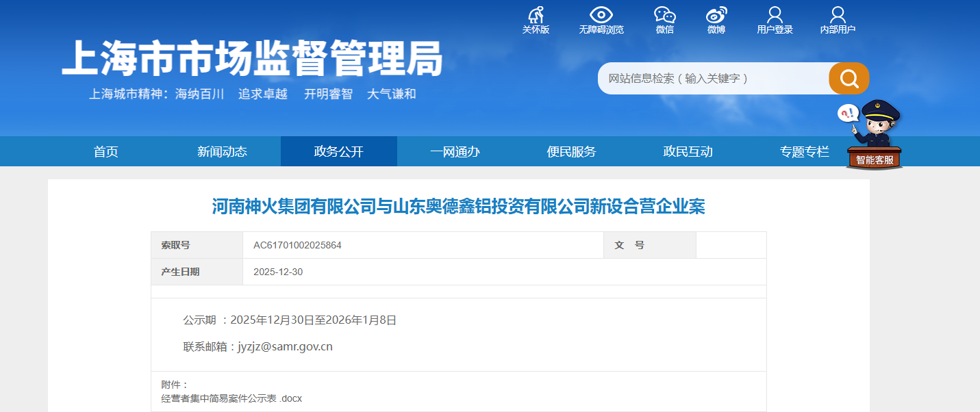
Task: Download 经营者集中简易案件公示表 .docx attachment
Action: click(231, 398)
